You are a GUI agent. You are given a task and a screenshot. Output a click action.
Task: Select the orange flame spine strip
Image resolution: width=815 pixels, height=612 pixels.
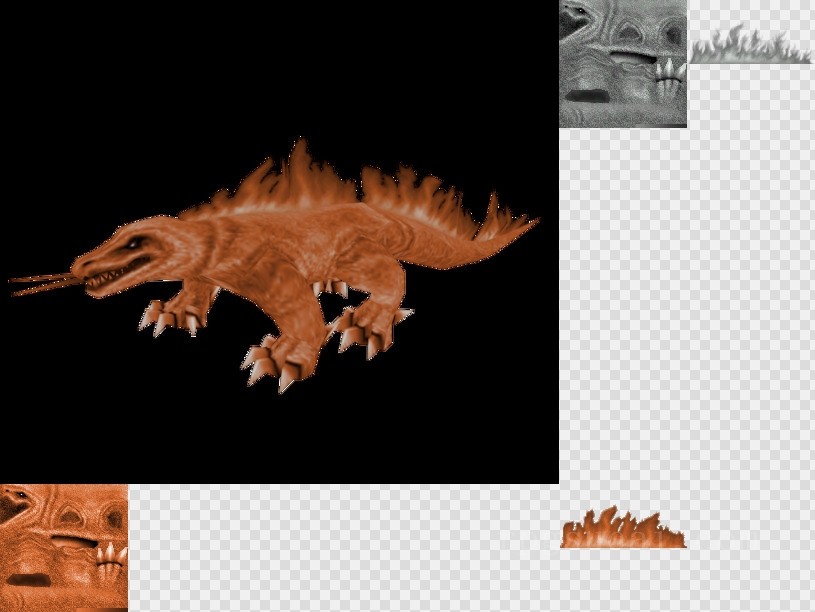(623, 531)
